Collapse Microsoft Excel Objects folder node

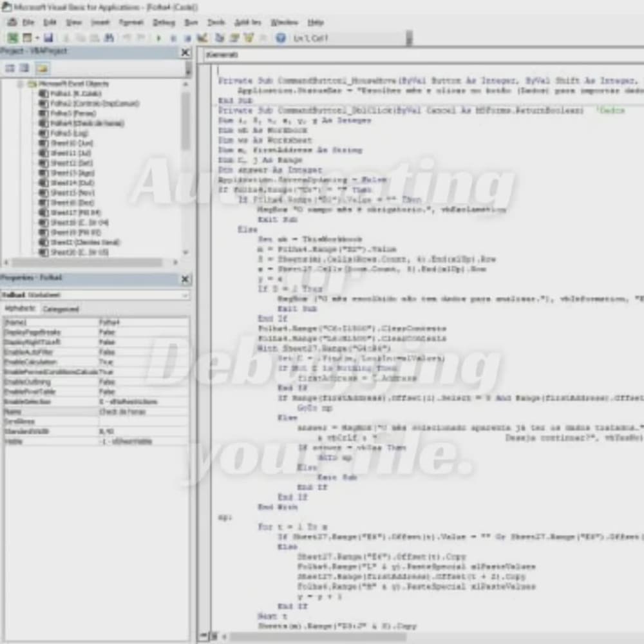tap(20, 84)
